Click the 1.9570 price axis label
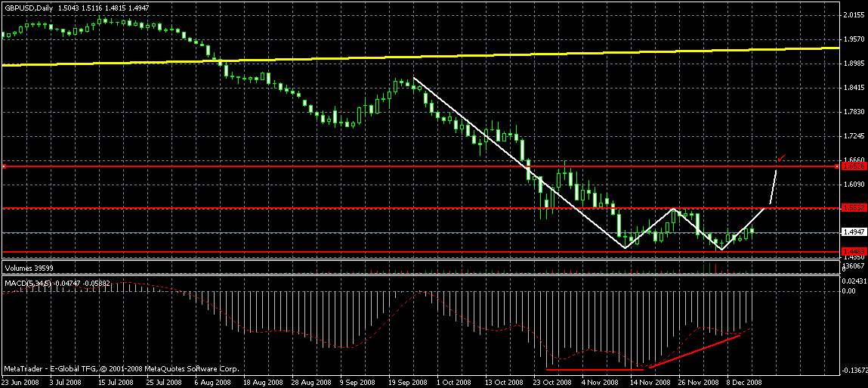Viewport: 868px width, 388px height. tap(854, 39)
